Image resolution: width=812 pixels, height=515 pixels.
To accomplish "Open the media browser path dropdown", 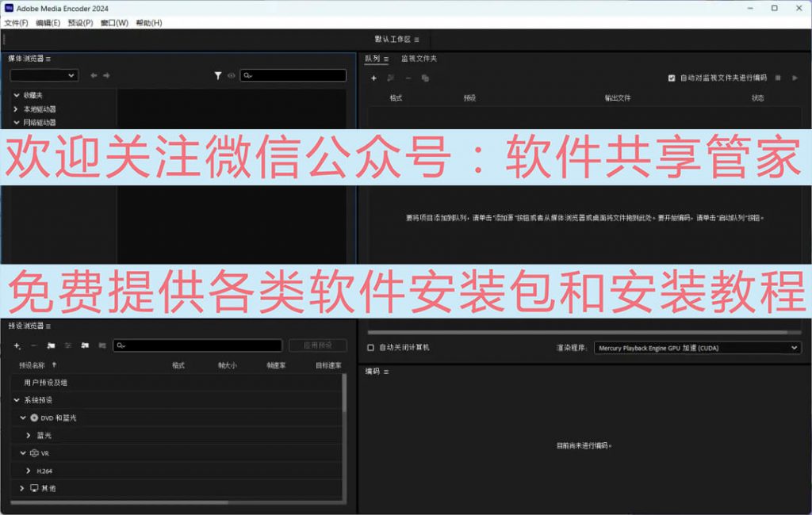I will click(44, 75).
